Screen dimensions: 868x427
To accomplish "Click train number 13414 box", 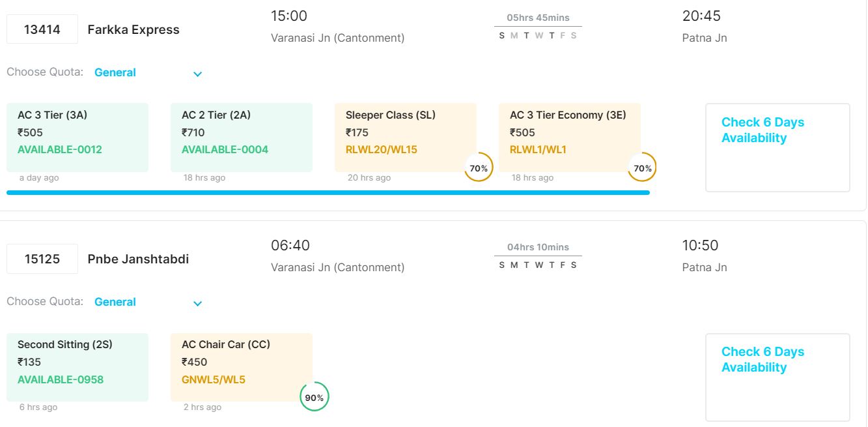I will 42,29.
